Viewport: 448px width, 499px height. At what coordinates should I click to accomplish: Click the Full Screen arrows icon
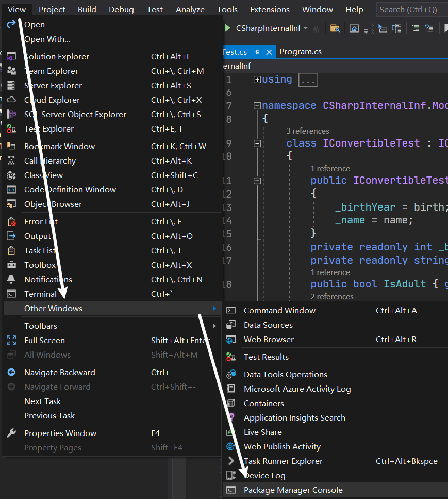point(11,340)
